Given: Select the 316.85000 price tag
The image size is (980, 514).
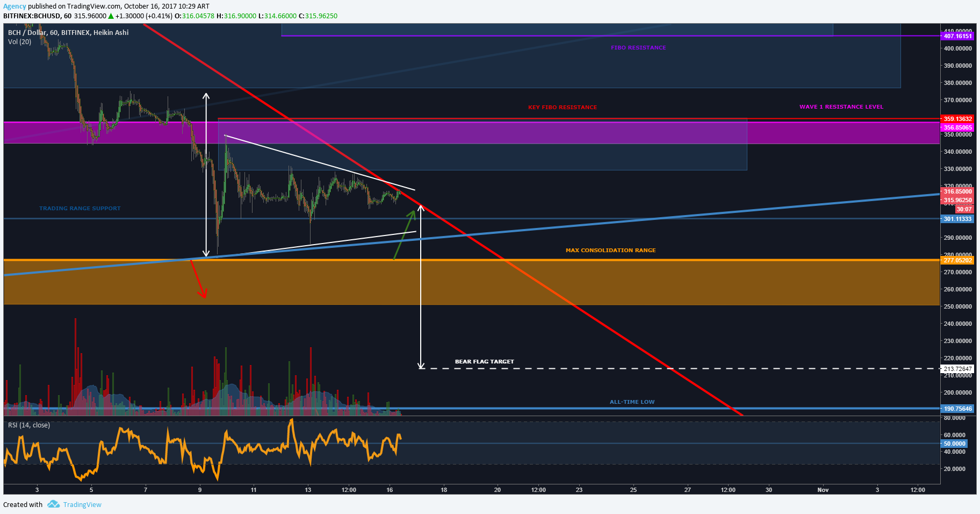Looking at the screenshot, I should [957, 191].
